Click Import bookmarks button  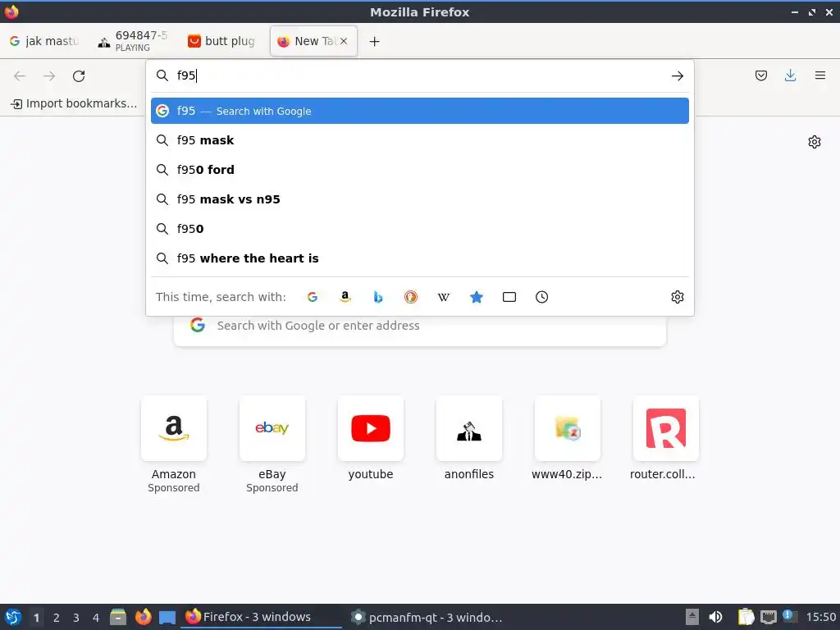[74, 103]
